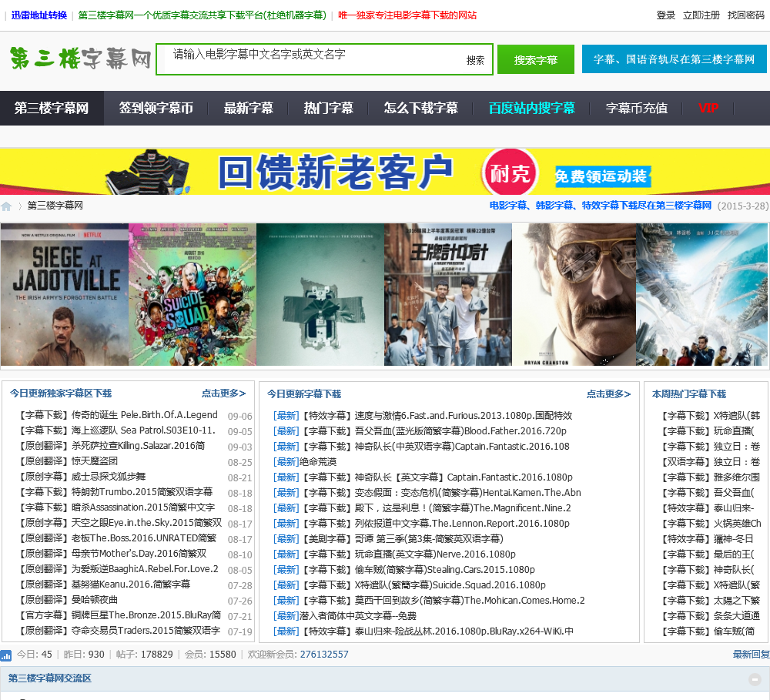Screen dimensions: 770x700
Task: Click 登录 link at top right
Action: (x=666, y=15)
